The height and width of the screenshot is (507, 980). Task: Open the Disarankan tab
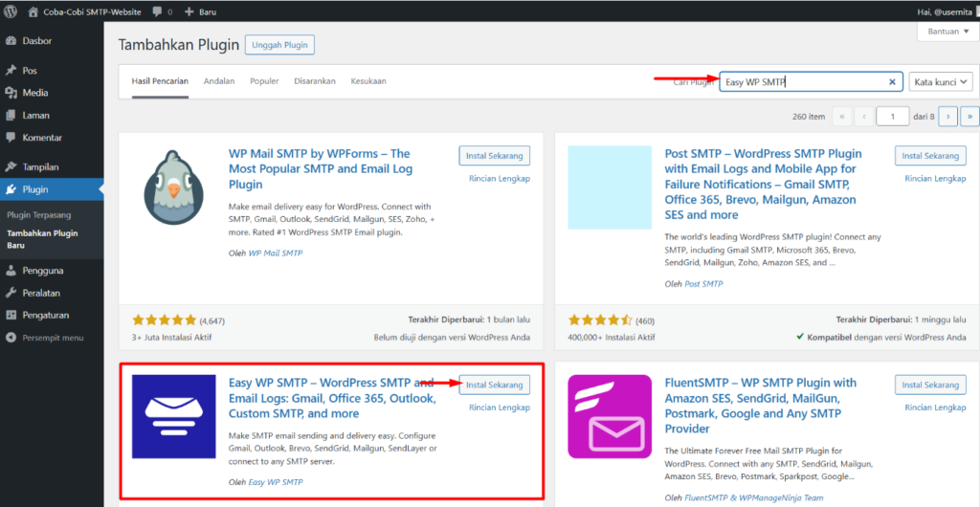pos(315,81)
